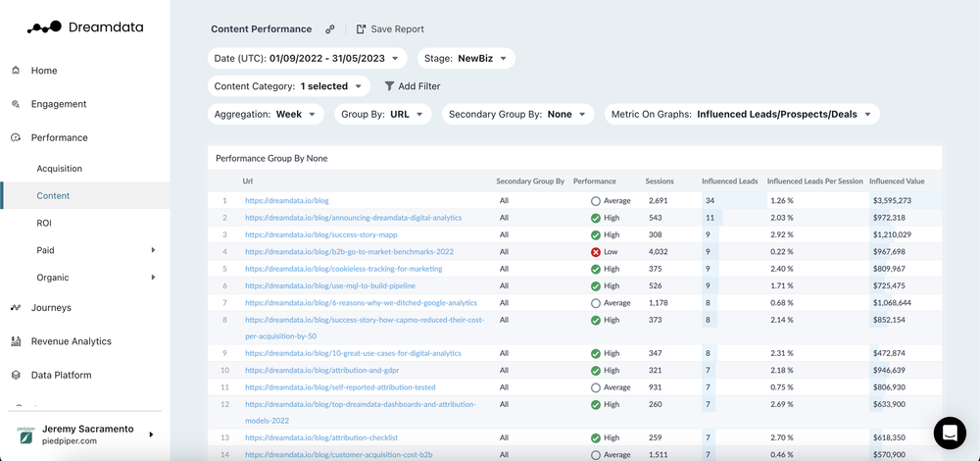The width and height of the screenshot is (980, 461).
Task: Click the piedpiper account logo
Action: point(25,435)
